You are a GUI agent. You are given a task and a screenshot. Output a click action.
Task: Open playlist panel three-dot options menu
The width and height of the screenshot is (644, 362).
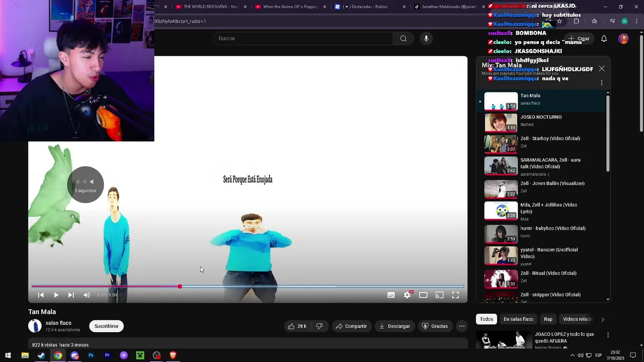click(602, 82)
